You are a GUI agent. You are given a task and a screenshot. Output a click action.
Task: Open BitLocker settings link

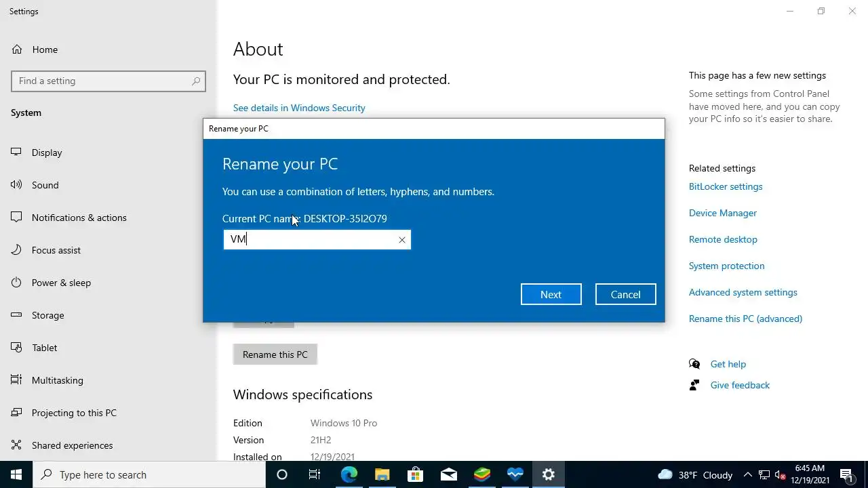[x=726, y=186]
